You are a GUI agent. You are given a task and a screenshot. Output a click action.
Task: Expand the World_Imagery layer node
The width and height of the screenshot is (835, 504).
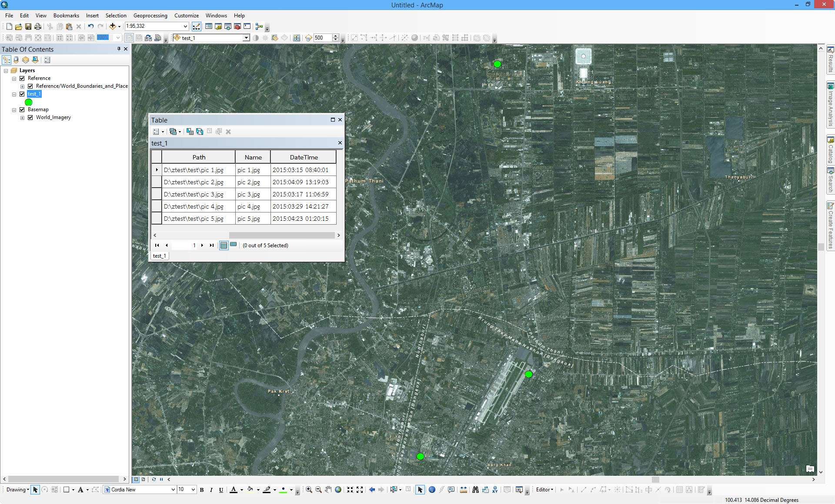point(22,118)
